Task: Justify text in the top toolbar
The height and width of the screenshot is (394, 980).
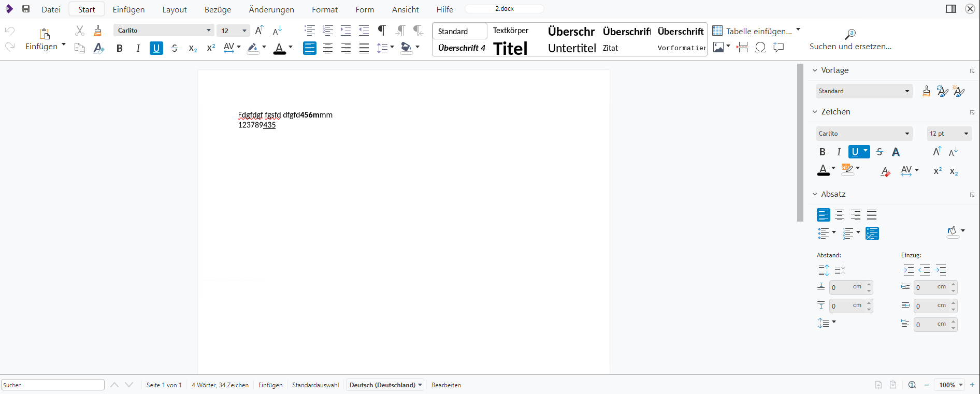Action: [364, 48]
